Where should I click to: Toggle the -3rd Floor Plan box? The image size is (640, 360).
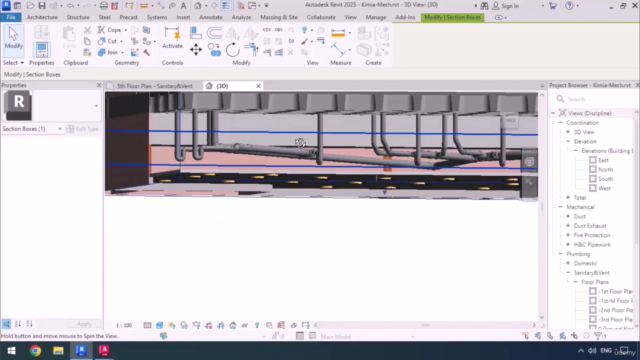pos(593,320)
